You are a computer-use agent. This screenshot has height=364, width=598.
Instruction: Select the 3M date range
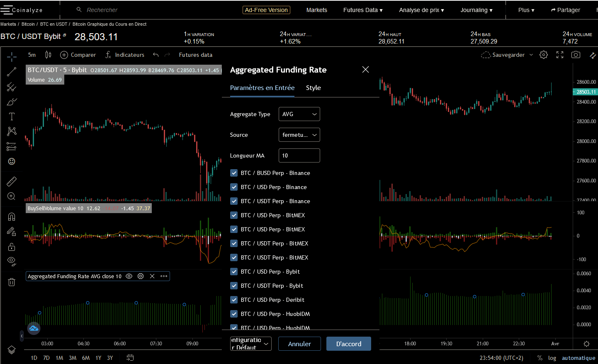tap(73, 358)
